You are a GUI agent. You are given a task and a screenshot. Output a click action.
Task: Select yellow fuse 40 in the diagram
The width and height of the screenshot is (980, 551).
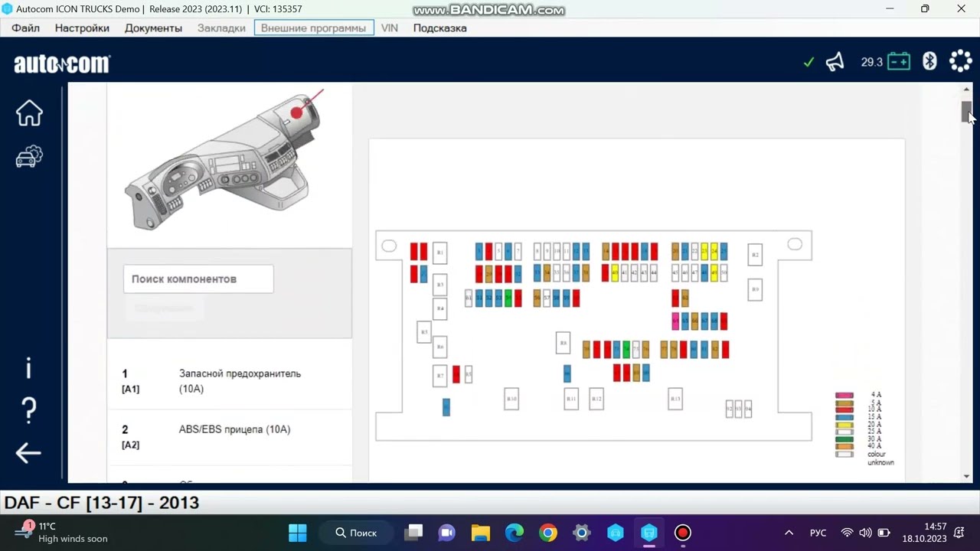615,273
